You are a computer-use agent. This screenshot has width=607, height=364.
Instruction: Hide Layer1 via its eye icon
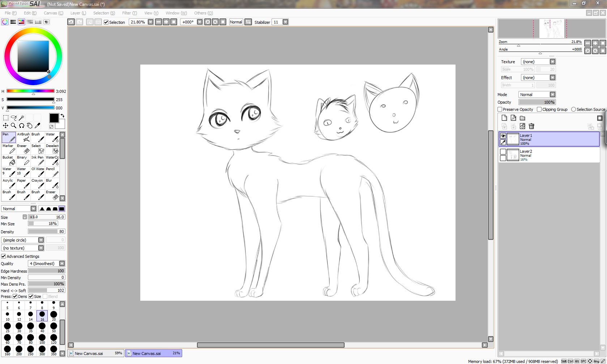503,136
